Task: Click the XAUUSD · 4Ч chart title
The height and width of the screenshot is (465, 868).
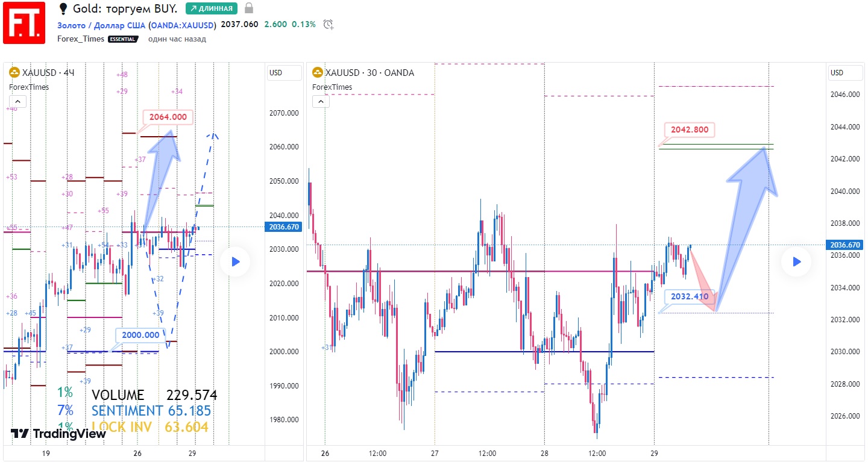Action: [x=48, y=73]
